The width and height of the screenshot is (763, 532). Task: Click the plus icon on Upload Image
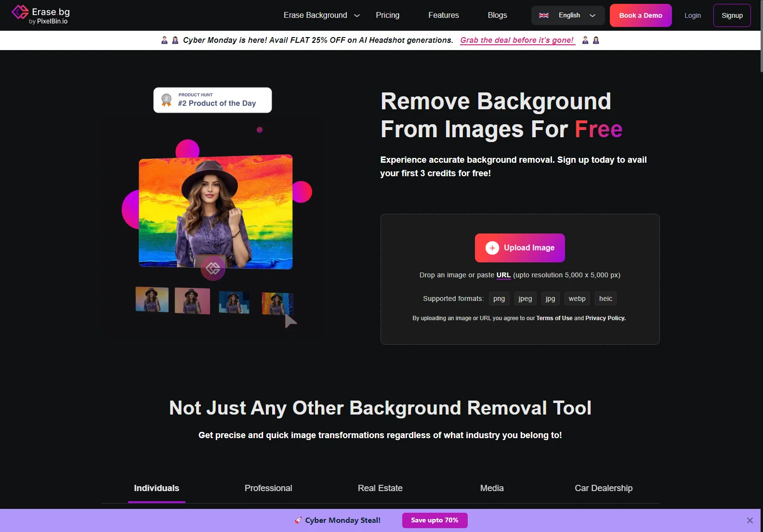tap(492, 248)
